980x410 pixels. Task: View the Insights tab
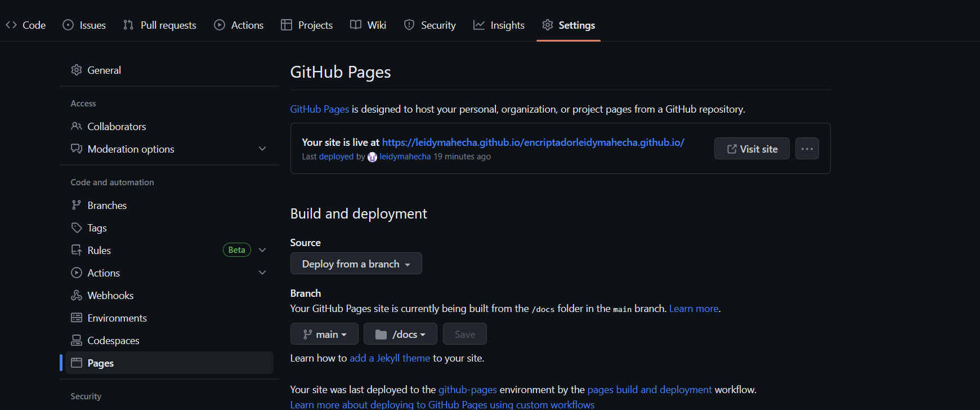pos(499,25)
